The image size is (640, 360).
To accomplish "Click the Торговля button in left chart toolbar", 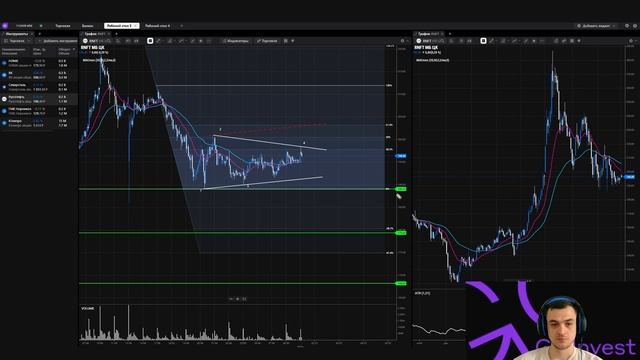I will pyautogui.click(x=267, y=41).
